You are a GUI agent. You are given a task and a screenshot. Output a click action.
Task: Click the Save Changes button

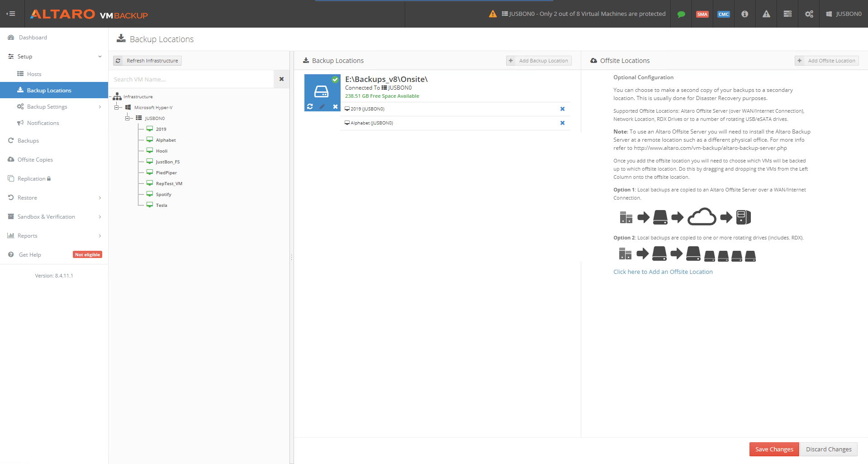(x=774, y=449)
